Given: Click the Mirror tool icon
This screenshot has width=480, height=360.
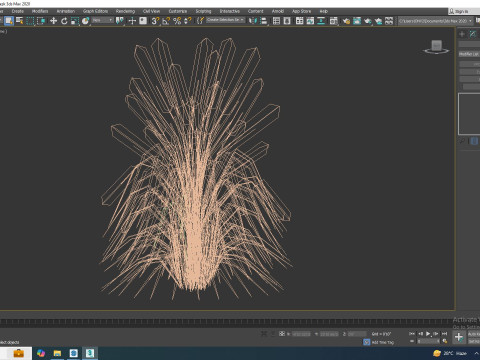Looking at the screenshot, I should tap(253, 21).
